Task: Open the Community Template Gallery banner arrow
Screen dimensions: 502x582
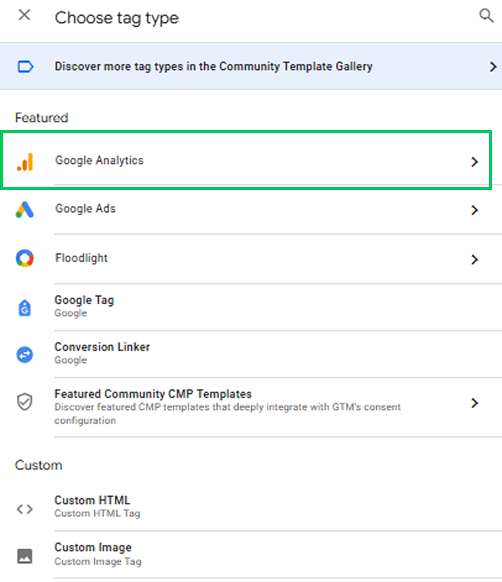Action: pyautogui.click(x=493, y=67)
